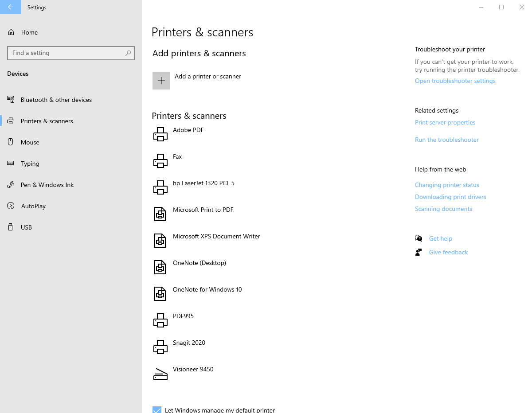Open troubleshooter settings link
The width and height of the screenshot is (532, 413).
point(455,81)
